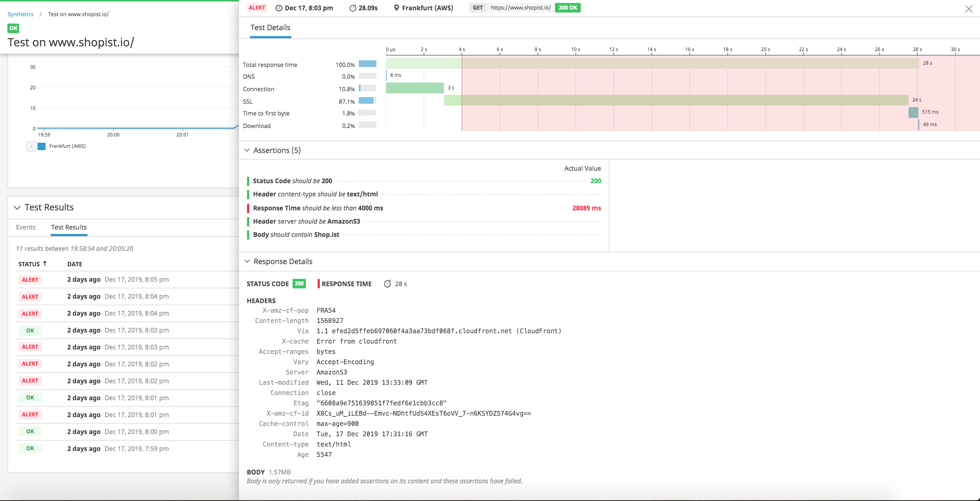Image resolution: width=980 pixels, height=501 pixels.
Task: Select the failed Response Time assertion row
Action: pyautogui.click(x=424, y=208)
